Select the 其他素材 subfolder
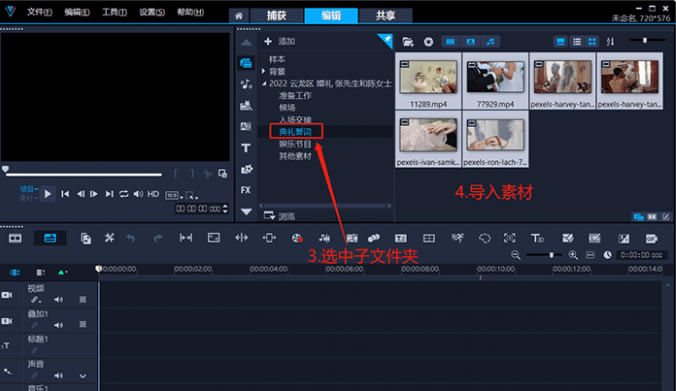 click(x=295, y=156)
